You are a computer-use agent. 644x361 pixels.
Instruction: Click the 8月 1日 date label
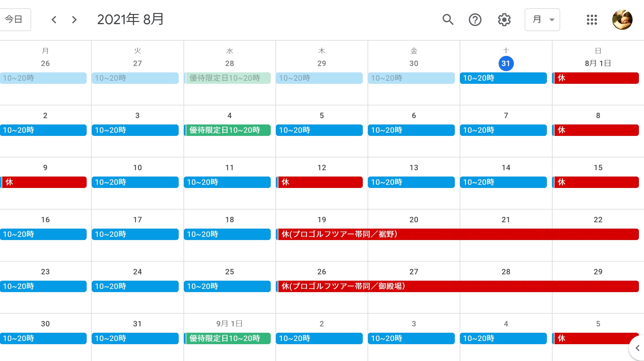[x=598, y=64]
